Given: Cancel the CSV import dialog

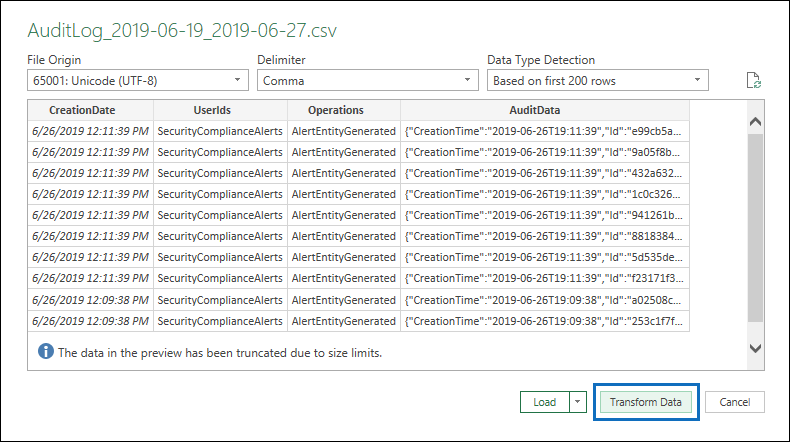Looking at the screenshot, I should click(734, 402).
